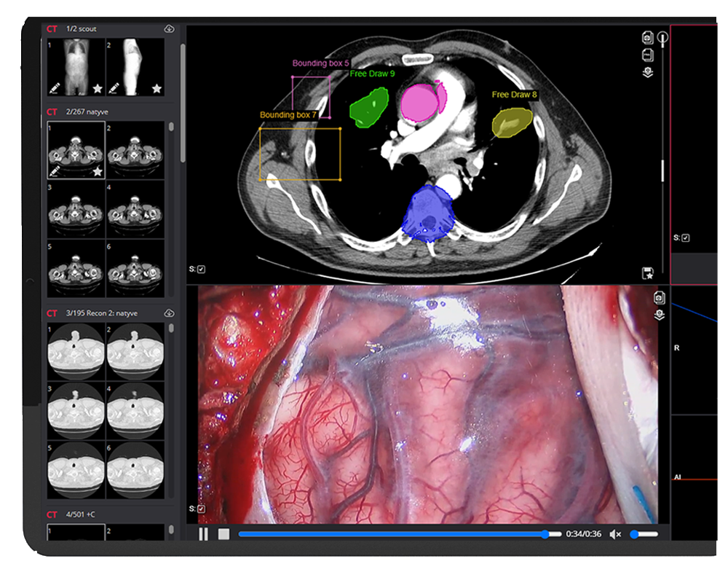The height and width of the screenshot is (561, 728).
Task: Download the 3/195 Recon 2 series from cloud
Action: [169, 313]
